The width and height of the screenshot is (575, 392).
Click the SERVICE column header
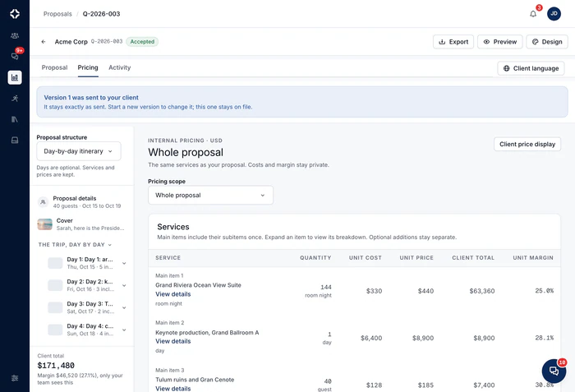point(168,258)
